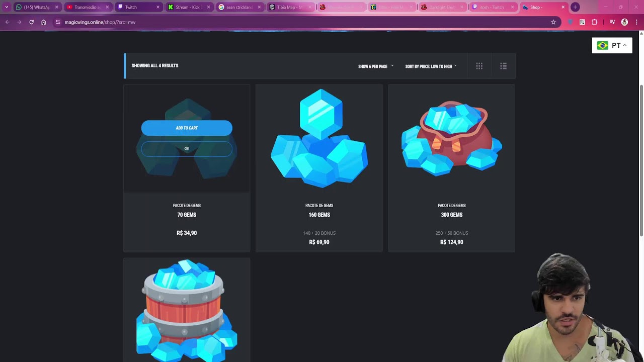Open the browser three-dot menu

[x=636, y=22]
